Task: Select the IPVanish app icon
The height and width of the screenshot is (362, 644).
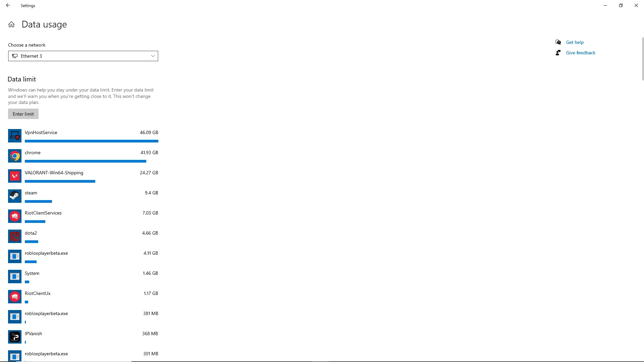Action: coord(15,337)
